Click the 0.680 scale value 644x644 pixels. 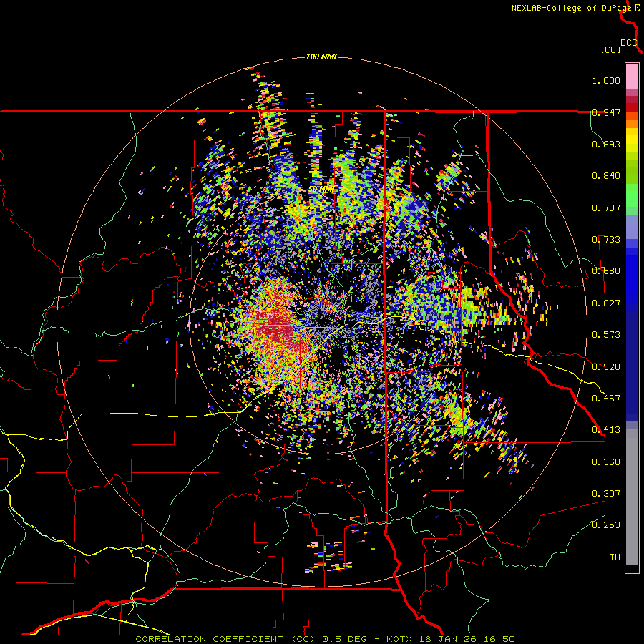click(x=606, y=271)
